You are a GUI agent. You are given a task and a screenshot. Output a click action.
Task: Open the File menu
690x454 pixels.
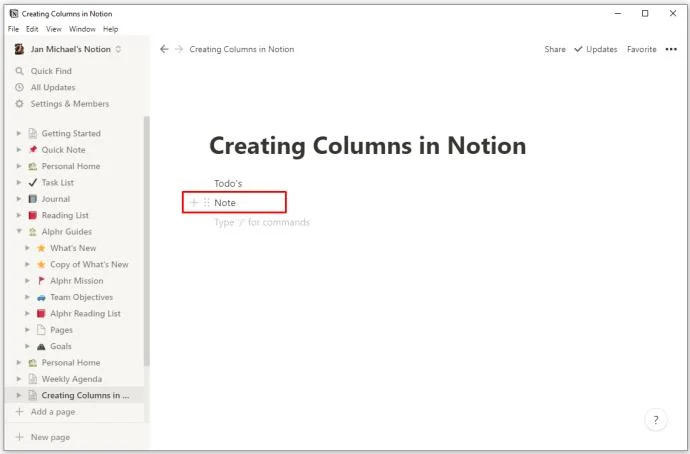pyautogui.click(x=13, y=29)
